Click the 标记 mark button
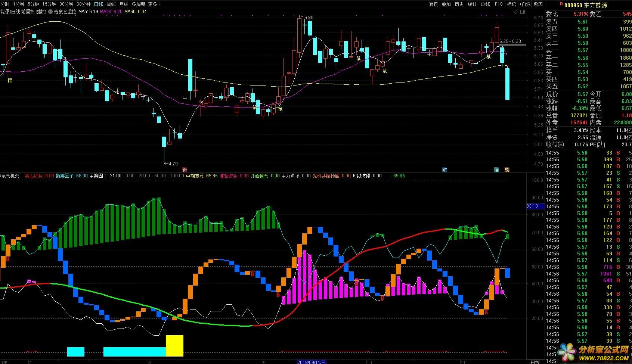Viewport: 632px width, 364px height. click(511, 4)
